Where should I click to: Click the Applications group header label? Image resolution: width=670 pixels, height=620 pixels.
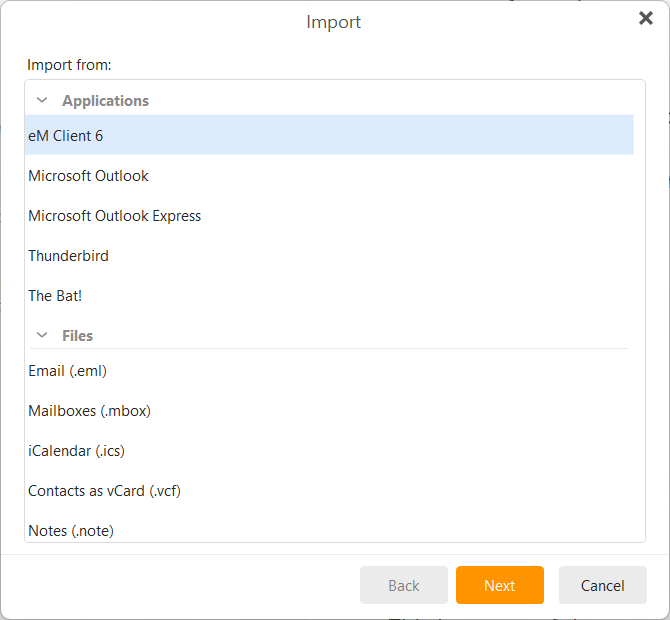(x=106, y=100)
